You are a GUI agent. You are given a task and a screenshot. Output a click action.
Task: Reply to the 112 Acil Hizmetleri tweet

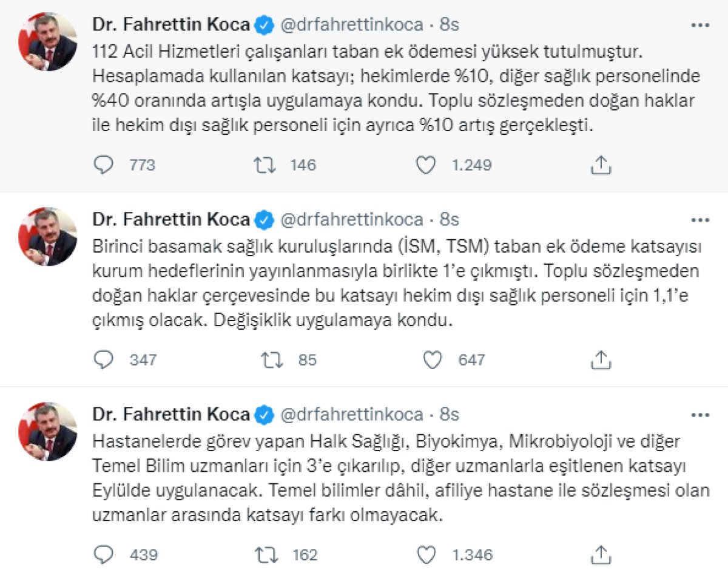click(x=104, y=165)
